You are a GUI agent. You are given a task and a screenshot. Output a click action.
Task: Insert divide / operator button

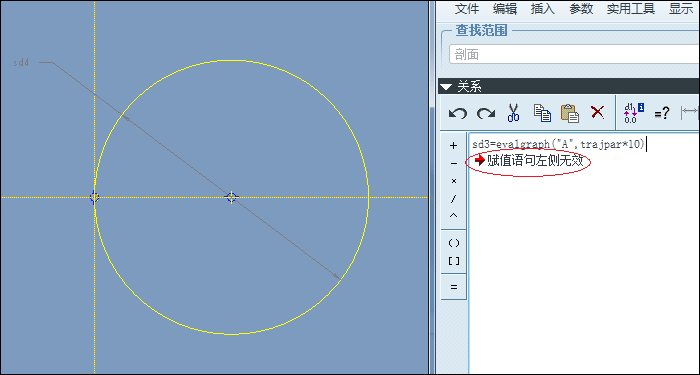pyautogui.click(x=454, y=199)
